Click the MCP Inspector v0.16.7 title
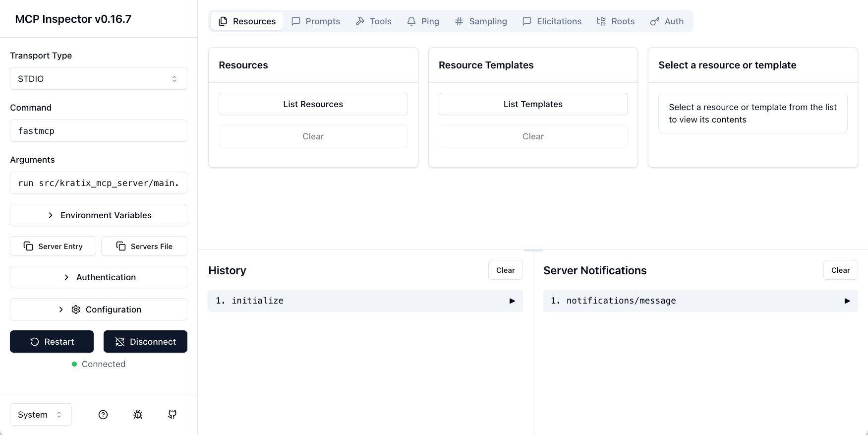Image resolution: width=868 pixels, height=435 pixels. (x=73, y=19)
